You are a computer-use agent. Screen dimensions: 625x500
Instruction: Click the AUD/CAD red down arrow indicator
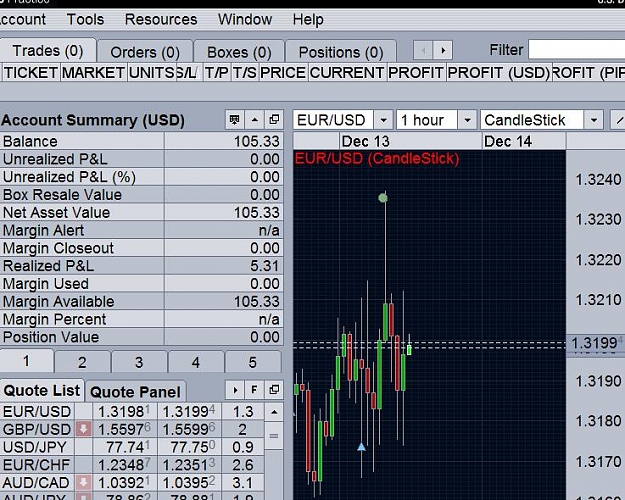click(83, 483)
